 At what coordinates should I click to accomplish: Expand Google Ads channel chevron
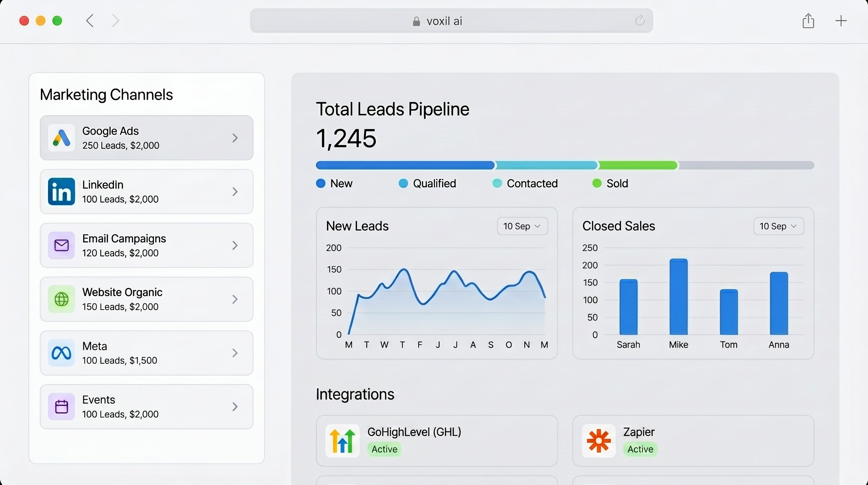235,138
